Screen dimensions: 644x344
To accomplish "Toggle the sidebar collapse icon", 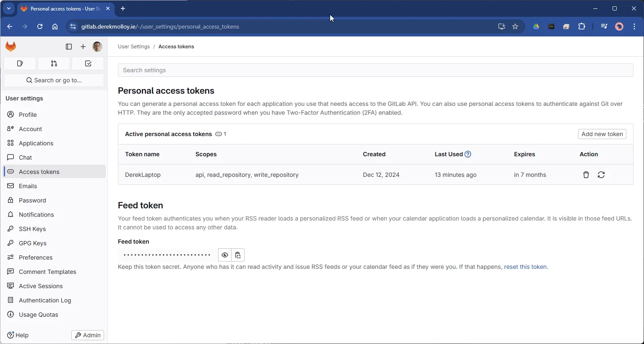I will 69,47.
